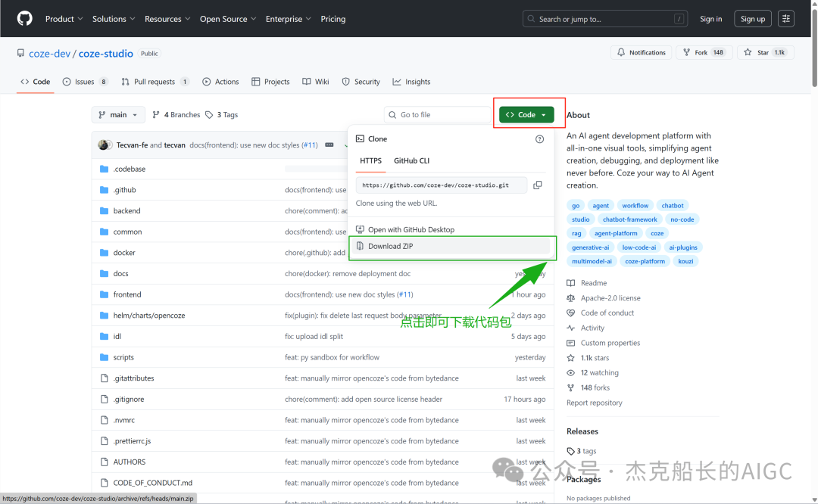Click the scale icon beside Apache-2.0 license

point(571,298)
